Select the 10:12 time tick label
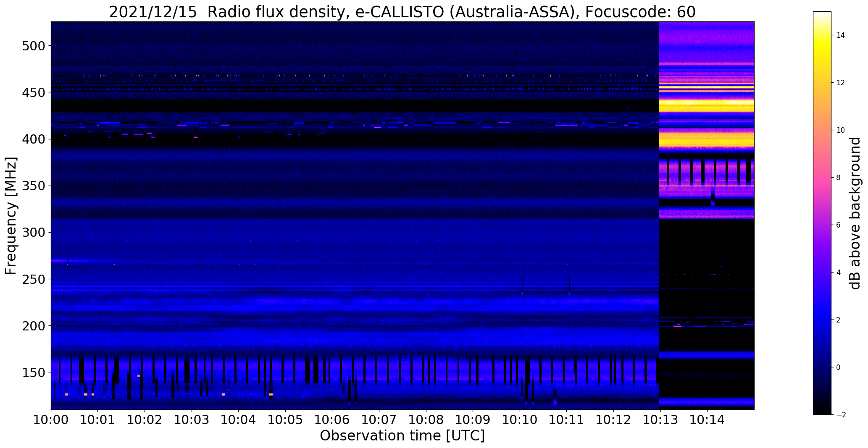 click(x=614, y=420)
